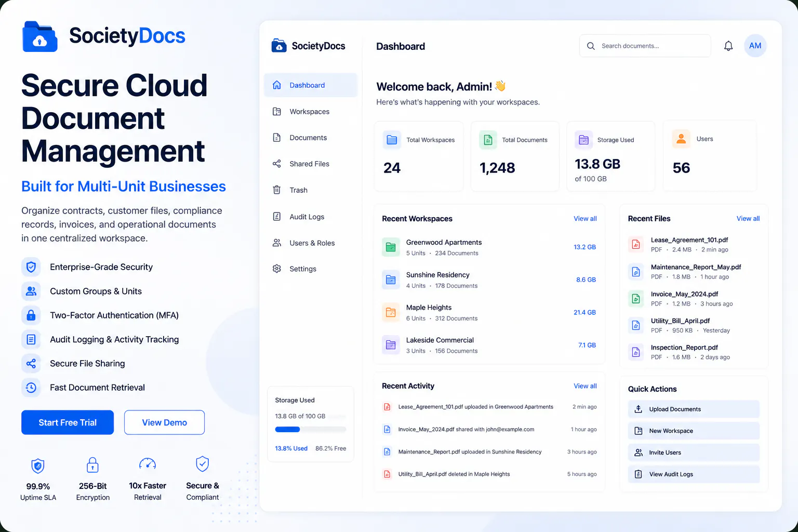
Task: Open Lease_Agreement_101.pdf file name in Recent Files
Action: tap(689, 240)
